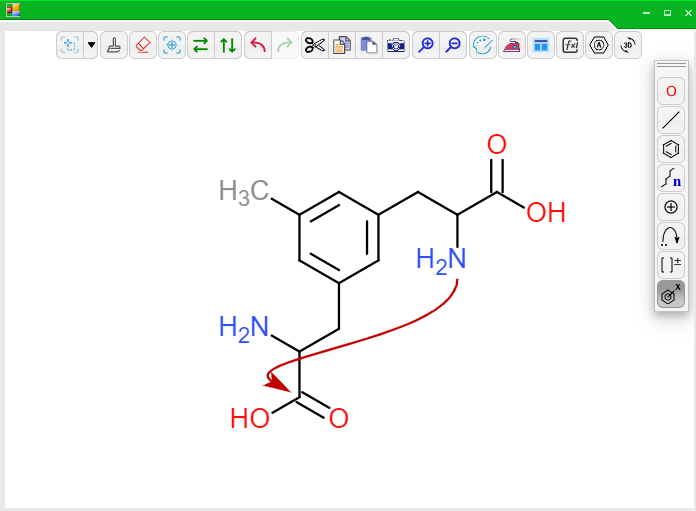Click the clean up structure iron icon
The height and width of the screenshot is (511, 696).
512,45
